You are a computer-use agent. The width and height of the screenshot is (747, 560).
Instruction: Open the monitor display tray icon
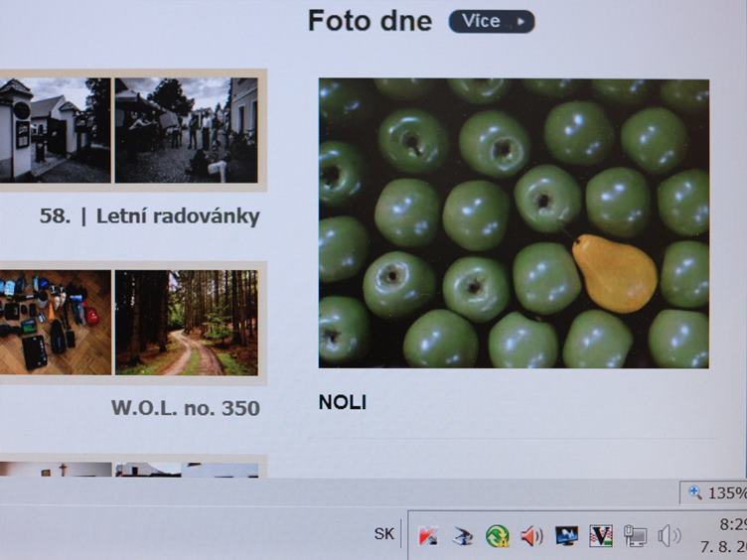pos(566,536)
